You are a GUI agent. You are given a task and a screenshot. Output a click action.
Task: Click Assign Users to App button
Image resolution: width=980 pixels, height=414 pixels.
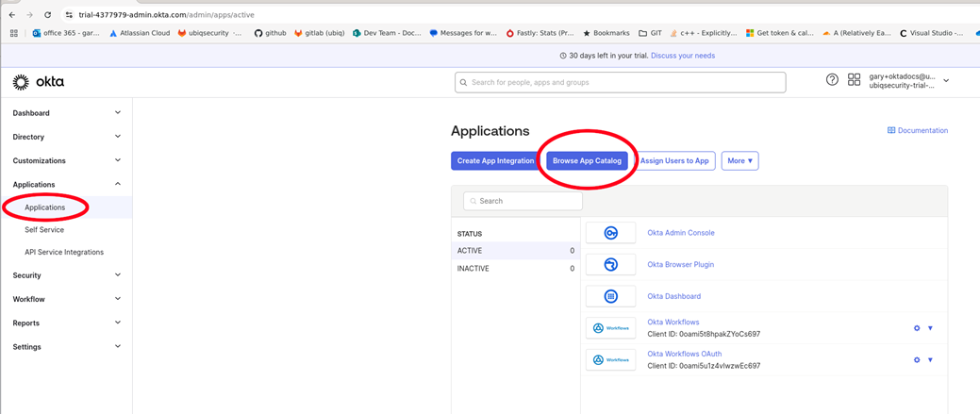(674, 160)
